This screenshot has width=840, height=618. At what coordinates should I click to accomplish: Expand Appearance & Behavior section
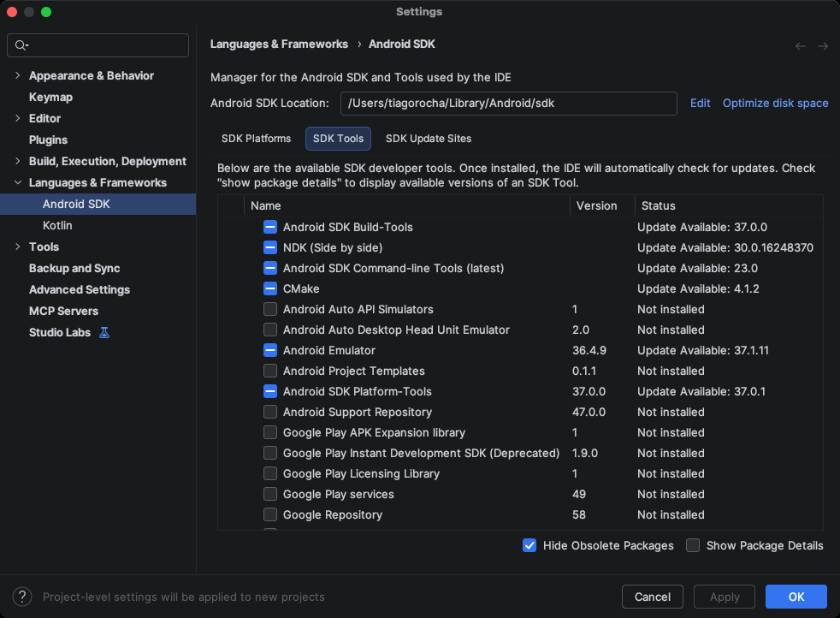(18, 75)
